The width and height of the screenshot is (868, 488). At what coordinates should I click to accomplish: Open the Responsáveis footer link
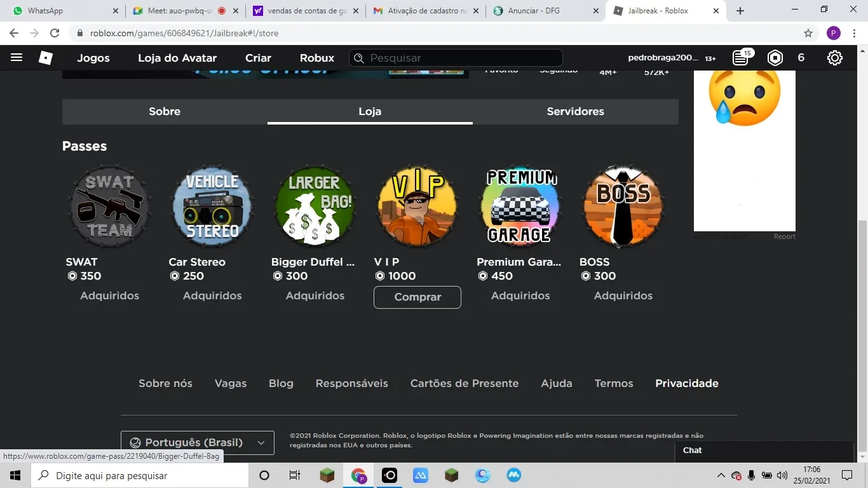tap(352, 383)
